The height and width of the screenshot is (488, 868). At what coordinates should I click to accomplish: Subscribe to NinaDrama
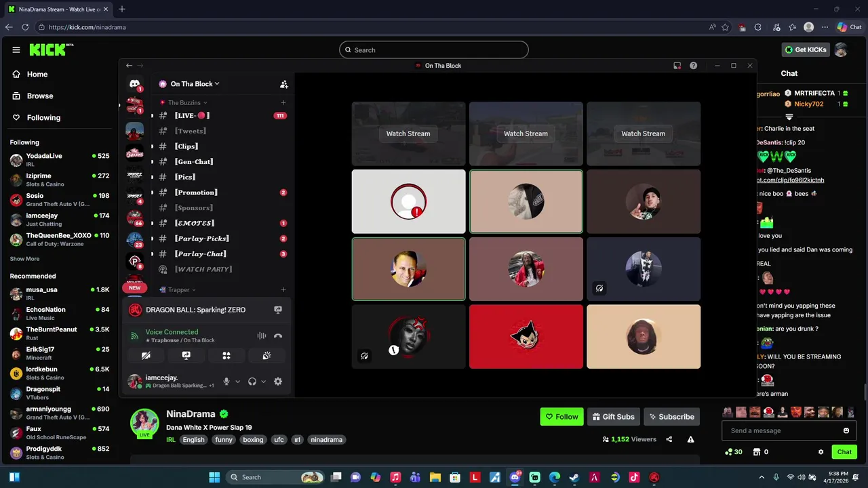tap(671, 417)
